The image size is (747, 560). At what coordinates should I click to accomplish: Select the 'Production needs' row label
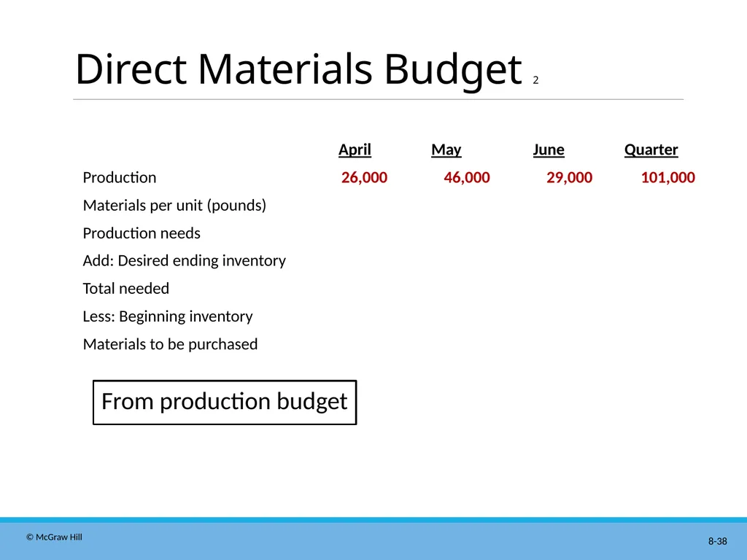coord(142,233)
